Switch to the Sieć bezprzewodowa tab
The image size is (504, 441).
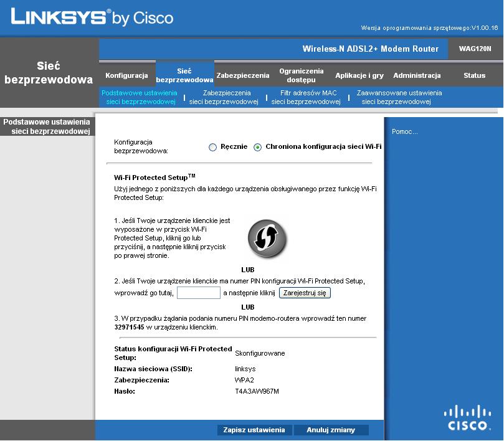pos(184,75)
